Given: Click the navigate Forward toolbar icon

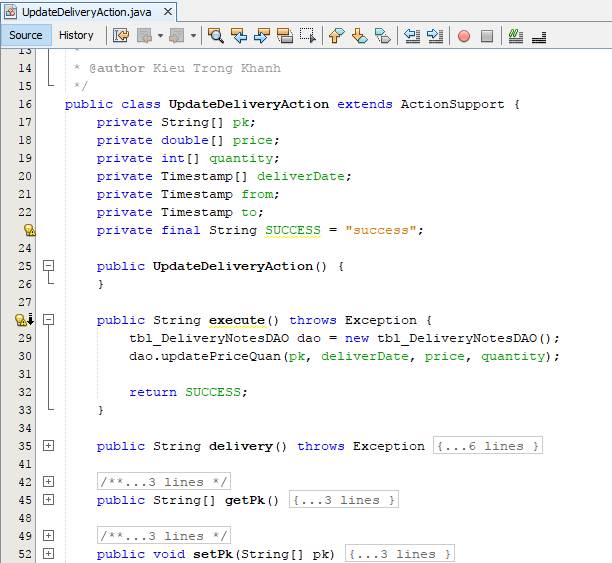Looking at the screenshot, I should [x=177, y=36].
